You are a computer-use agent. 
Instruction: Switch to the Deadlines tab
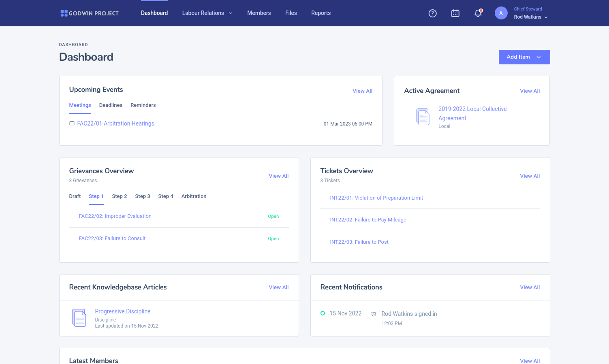(111, 105)
